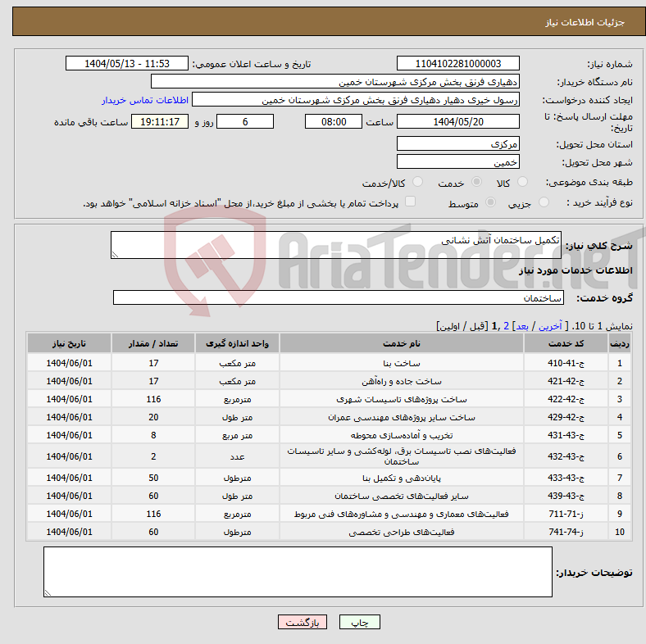Click service code ز-71-711

(566, 514)
